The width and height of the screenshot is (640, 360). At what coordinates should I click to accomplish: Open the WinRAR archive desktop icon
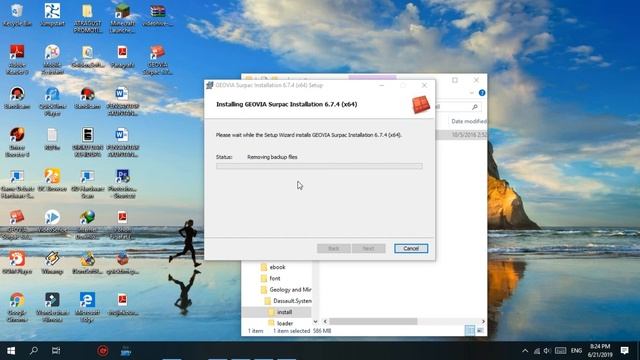[158, 15]
